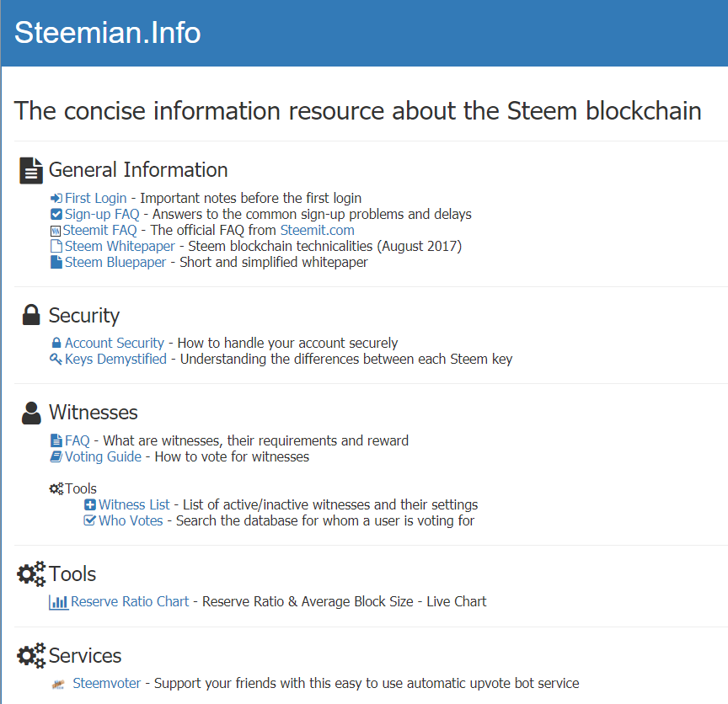Open the Reserve Ratio Chart link

pos(130,602)
